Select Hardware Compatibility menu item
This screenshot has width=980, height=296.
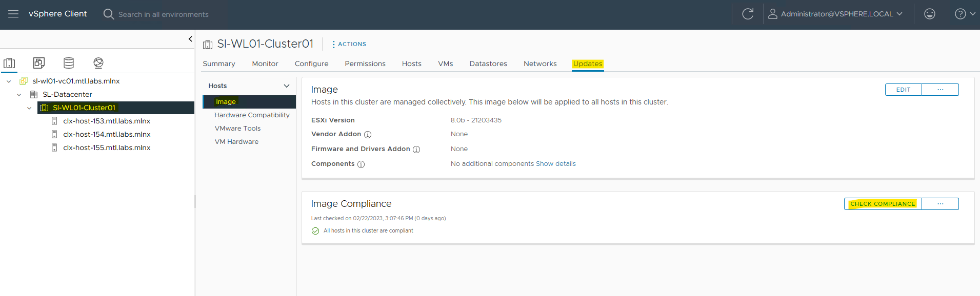coord(252,115)
